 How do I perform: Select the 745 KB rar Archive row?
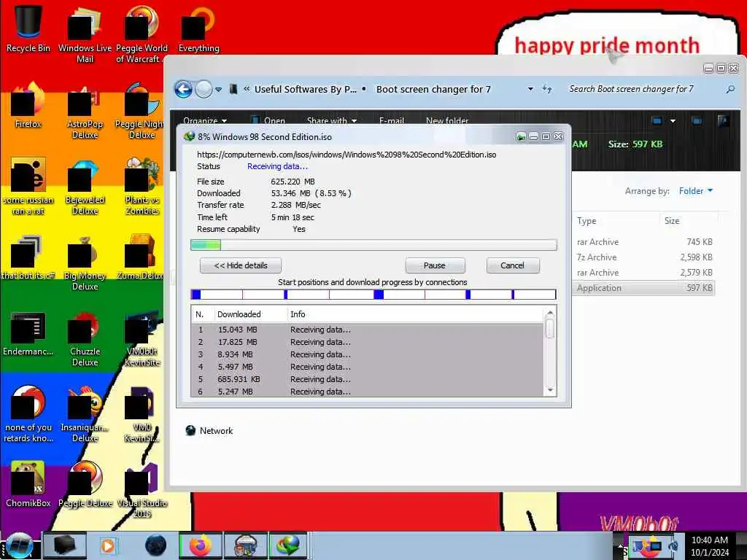pyautogui.click(x=645, y=242)
